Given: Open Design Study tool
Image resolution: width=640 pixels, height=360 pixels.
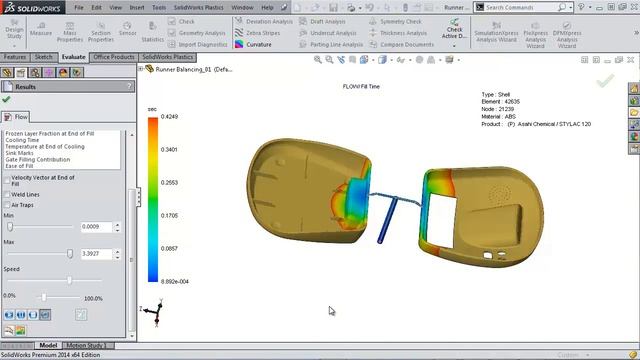Looking at the screenshot, I should click(x=14, y=29).
